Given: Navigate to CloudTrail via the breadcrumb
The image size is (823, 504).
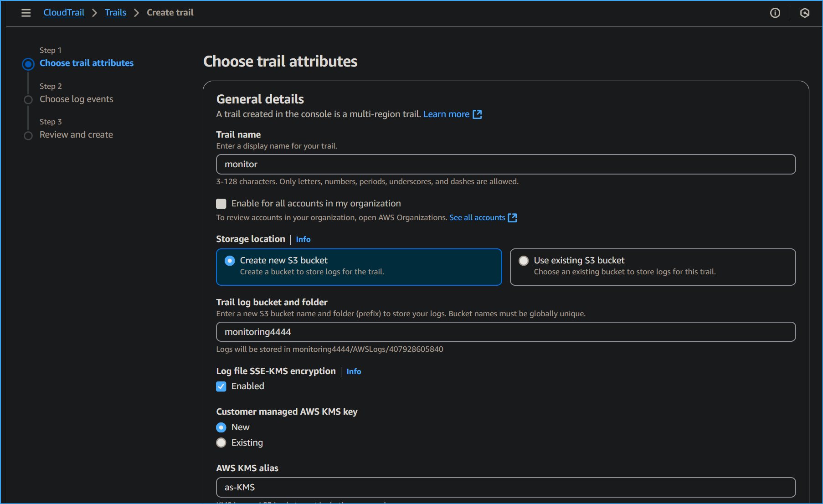Looking at the screenshot, I should [63, 12].
